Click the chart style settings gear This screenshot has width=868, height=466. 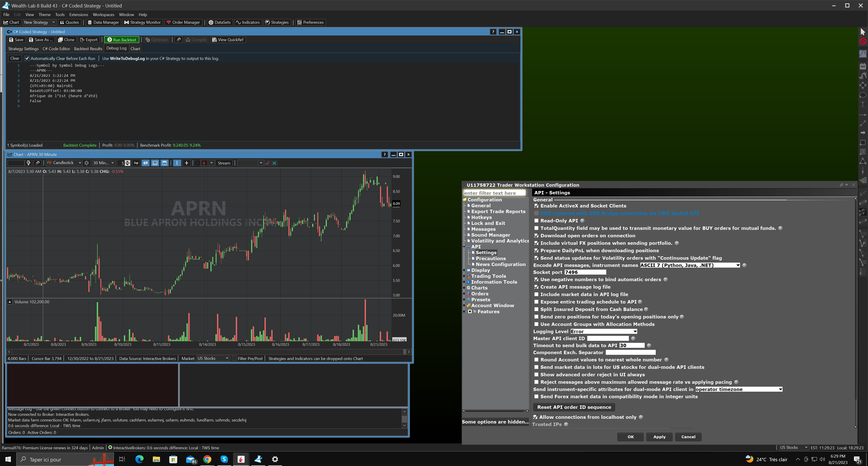coord(87,163)
